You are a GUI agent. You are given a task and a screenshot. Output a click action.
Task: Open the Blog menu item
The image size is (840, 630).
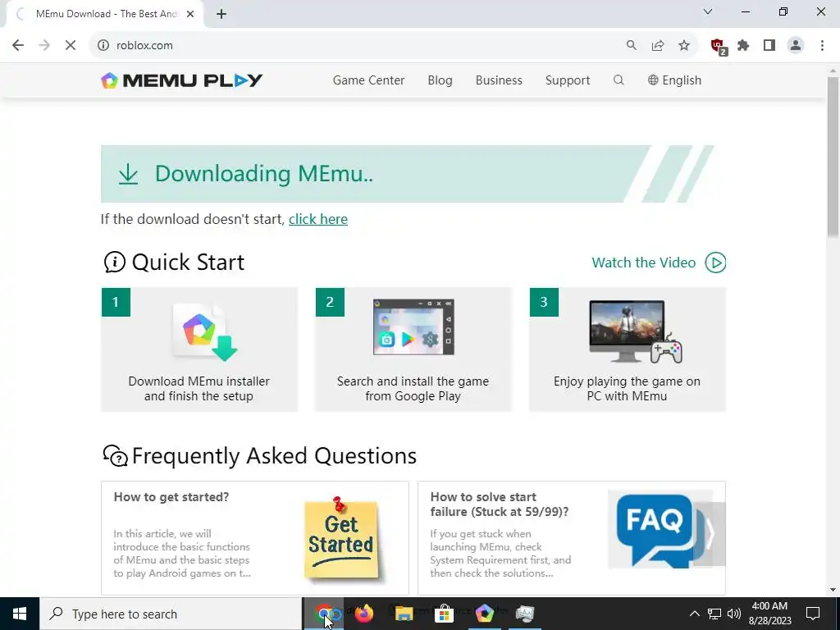pyautogui.click(x=440, y=80)
